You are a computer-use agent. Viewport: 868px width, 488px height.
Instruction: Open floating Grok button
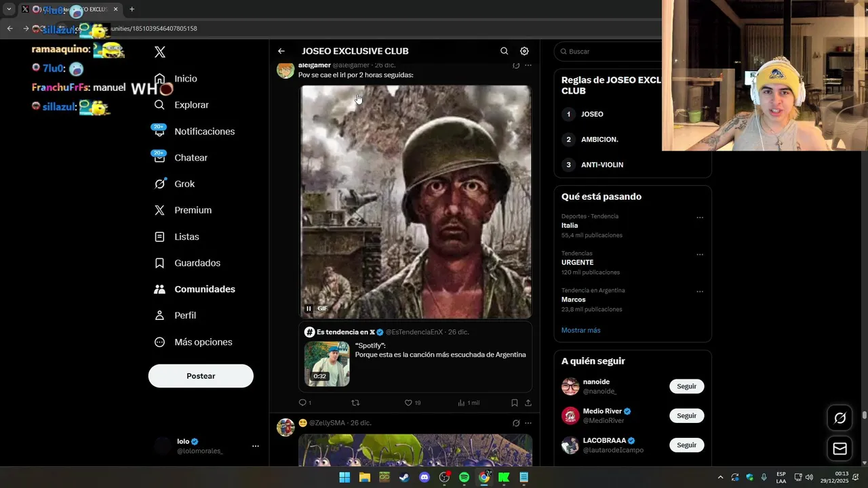click(x=840, y=418)
